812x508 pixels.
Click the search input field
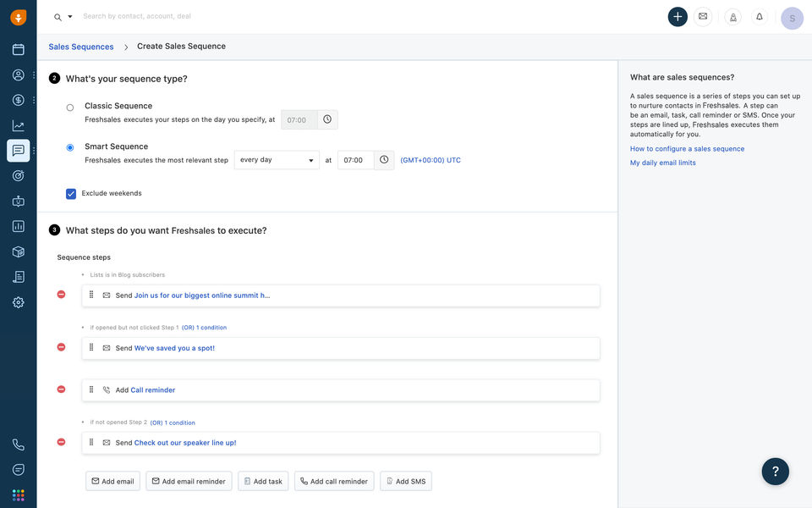[254, 16]
